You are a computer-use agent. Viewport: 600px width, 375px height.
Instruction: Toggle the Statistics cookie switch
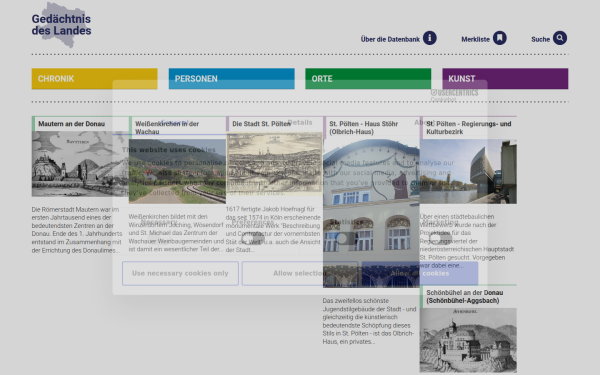coord(347,239)
